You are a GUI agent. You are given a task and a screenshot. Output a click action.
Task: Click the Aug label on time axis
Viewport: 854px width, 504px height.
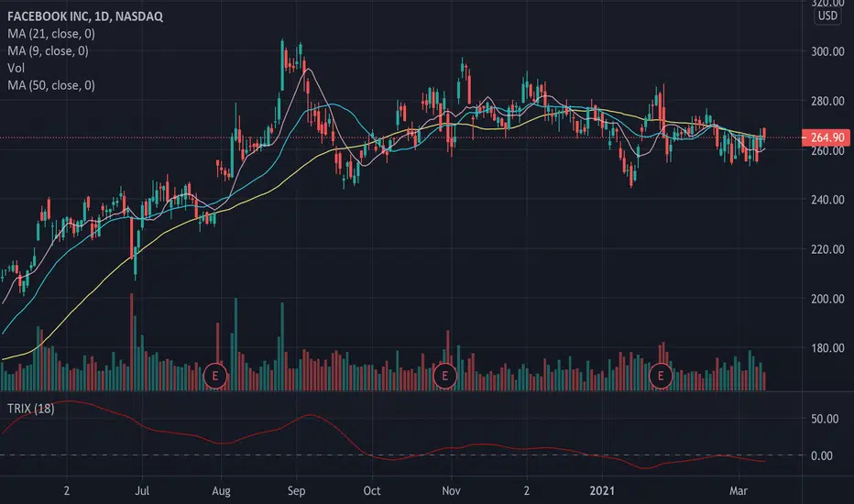pos(221,491)
